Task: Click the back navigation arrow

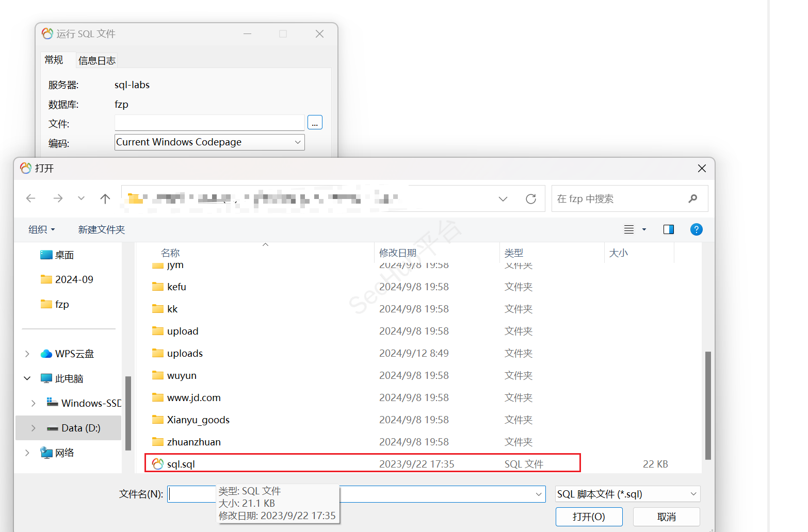Action: [31, 198]
